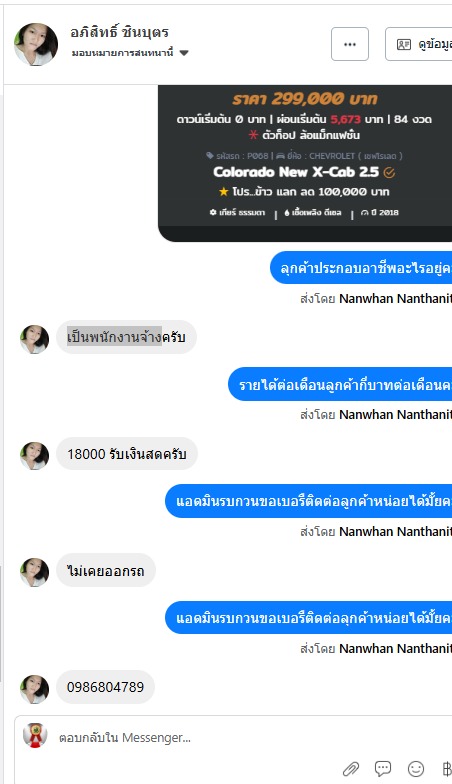The height and width of the screenshot is (784, 452).
Task: Open the emoji smiley picker
Action: (416, 768)
